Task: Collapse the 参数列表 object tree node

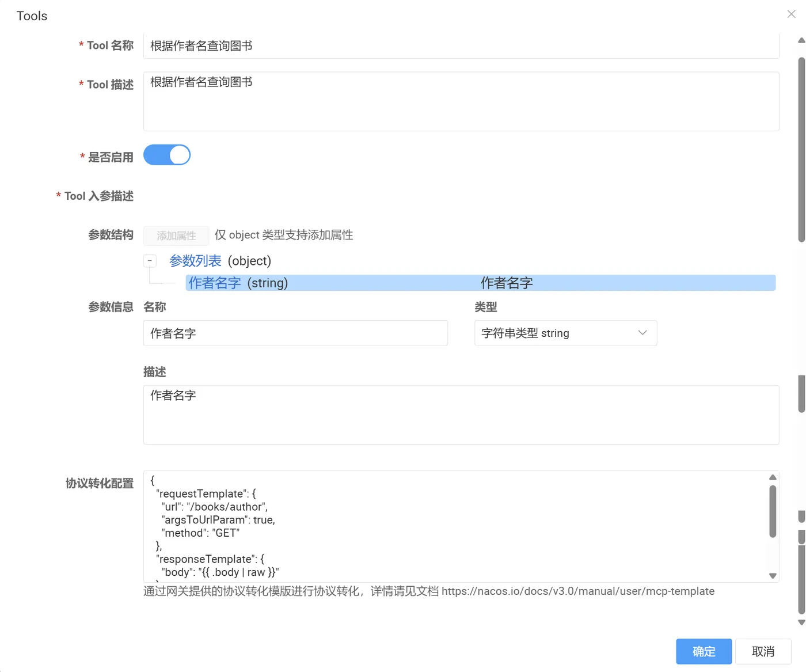Action: (x=150, y=261)
